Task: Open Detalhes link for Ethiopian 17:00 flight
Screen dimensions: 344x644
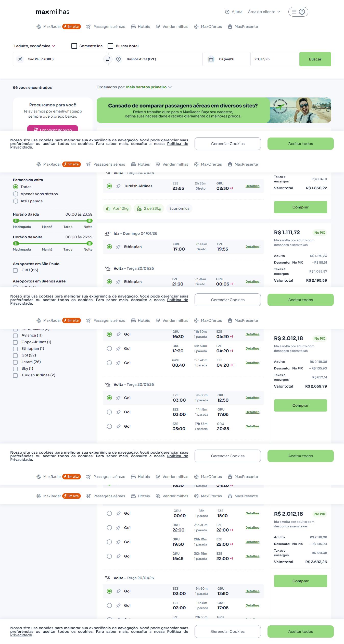Action: [252, 247]
